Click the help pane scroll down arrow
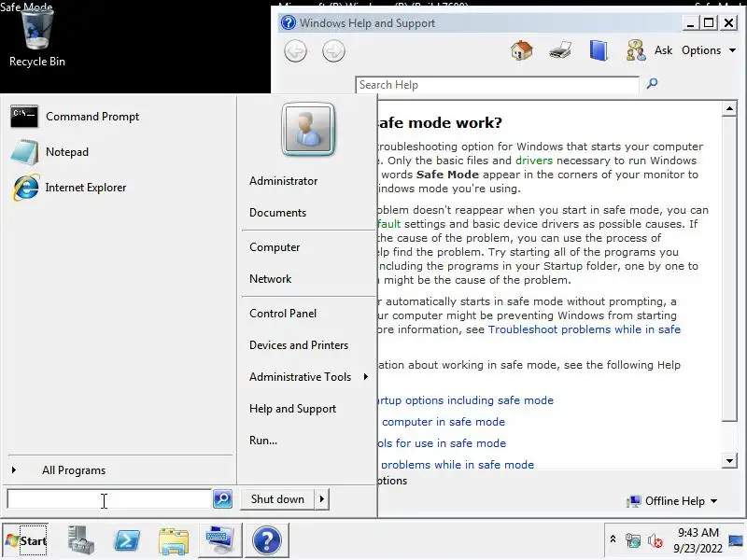Viewport: 747px width, 560px height. [729, 460]
